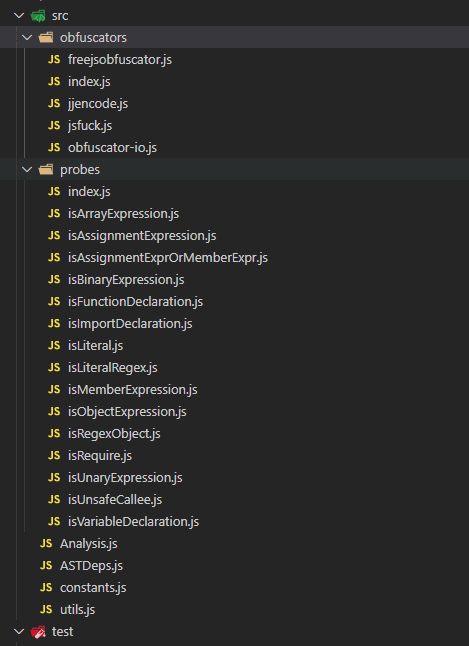The height and width of the screenshot is (646, 469).
Task: Click JS icon beside jsfuck.js
Action: pos(54,125)
